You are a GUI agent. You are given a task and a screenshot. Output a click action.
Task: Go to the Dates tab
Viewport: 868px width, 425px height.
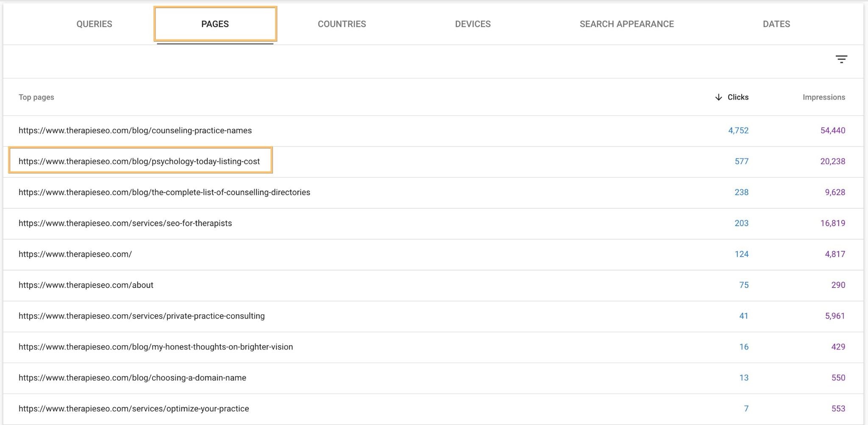(x=776, y=24)
